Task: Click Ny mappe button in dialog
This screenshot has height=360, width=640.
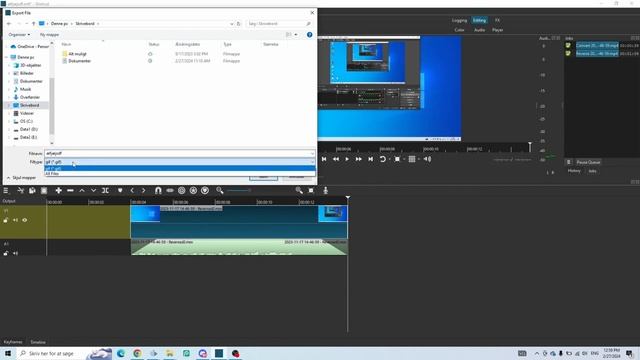Action: point(49,35)
